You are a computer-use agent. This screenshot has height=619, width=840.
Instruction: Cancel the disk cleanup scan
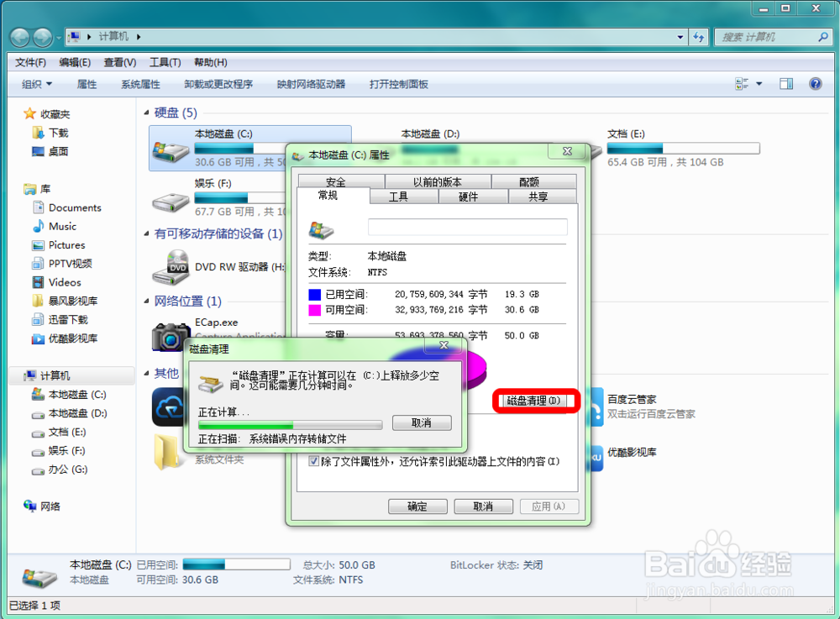[x=422, y=422]
